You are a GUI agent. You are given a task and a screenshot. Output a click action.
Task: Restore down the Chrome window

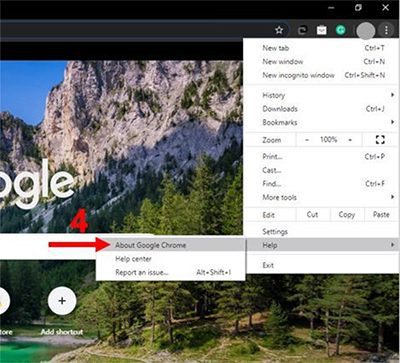pos(358,7)
